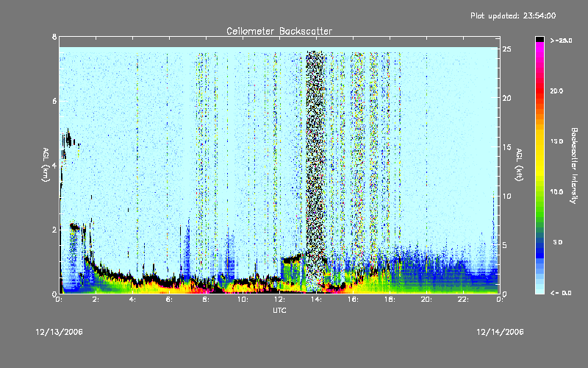Click the '<- 0.0' colorbar bottom label
The width and height of the screenshot is (588, 368).
pos(561,293)
